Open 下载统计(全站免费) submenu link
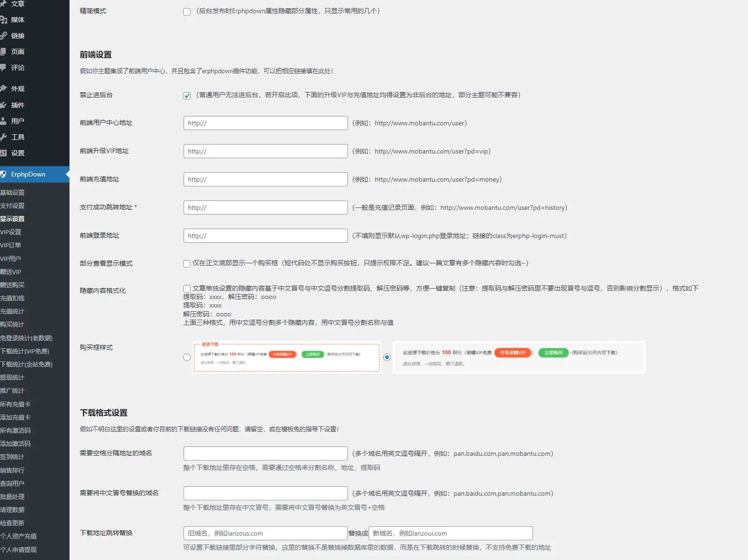Screen dimensions: 748x560 [x=26, y=364]
